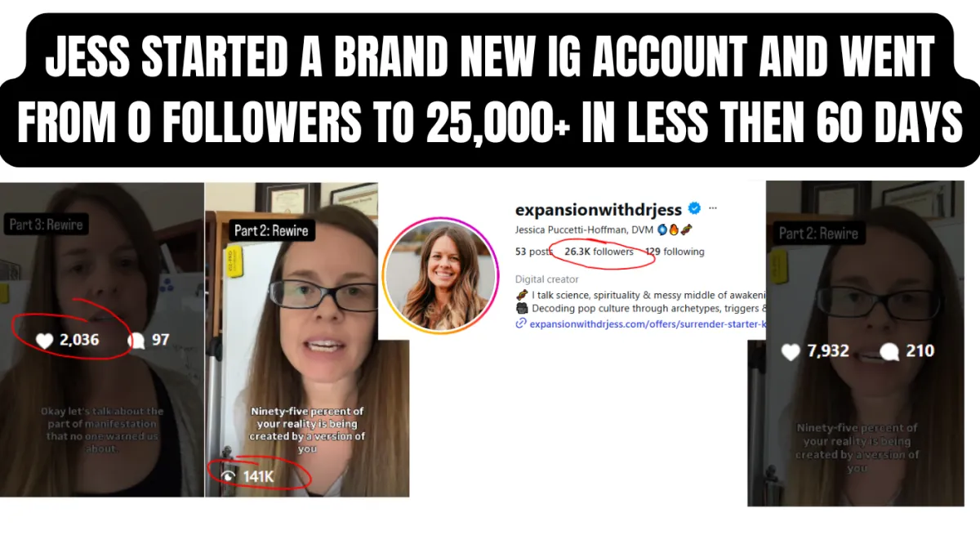This screenshot has width=980, height=553.
Task: Click the heart icon beside 7,932
Action: pyautogui.click(x=791, y=352)
